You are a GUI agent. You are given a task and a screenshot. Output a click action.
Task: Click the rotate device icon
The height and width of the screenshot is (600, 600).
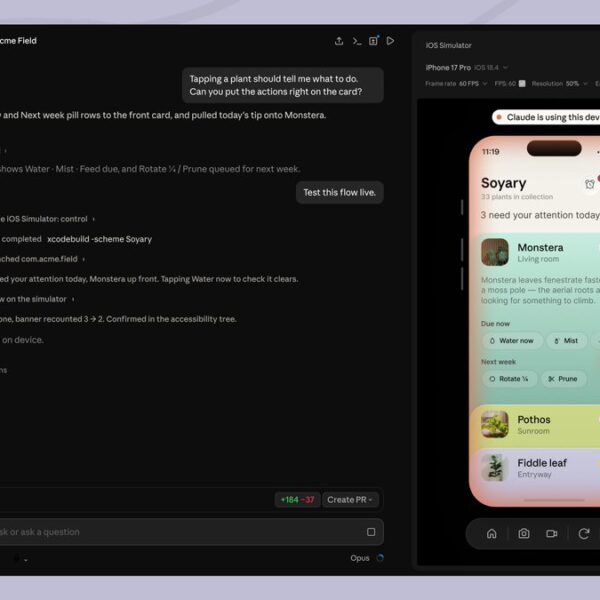(584, 533)
